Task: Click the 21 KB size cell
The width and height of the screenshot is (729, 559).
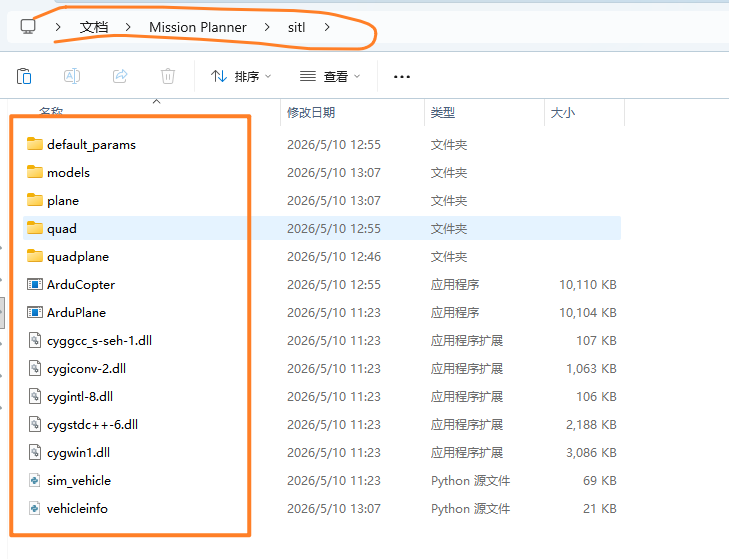Action: (x=600, y=509)
